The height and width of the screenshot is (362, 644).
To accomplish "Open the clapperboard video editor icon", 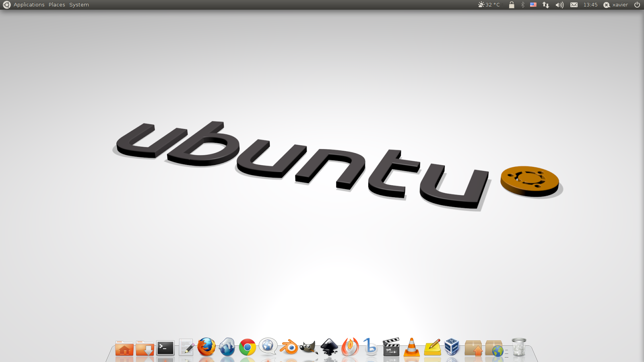I will (x=391, y=347).
